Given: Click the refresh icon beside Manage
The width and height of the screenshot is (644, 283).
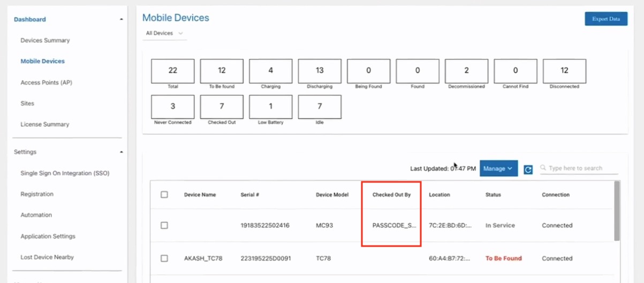Looking at the screenshot, I should pyautogui.click(x=528, y=169).
